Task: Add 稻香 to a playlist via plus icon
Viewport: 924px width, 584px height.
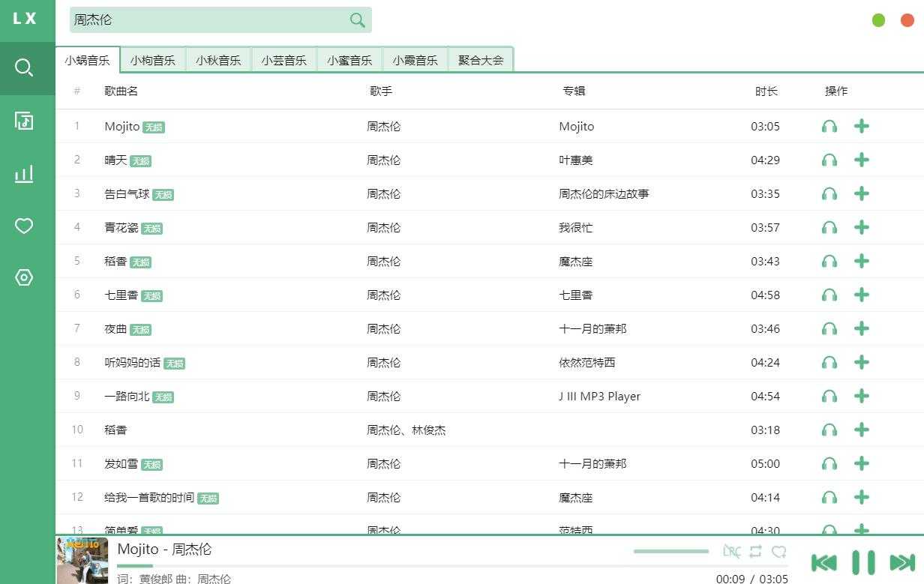Action: pos(861,261)
